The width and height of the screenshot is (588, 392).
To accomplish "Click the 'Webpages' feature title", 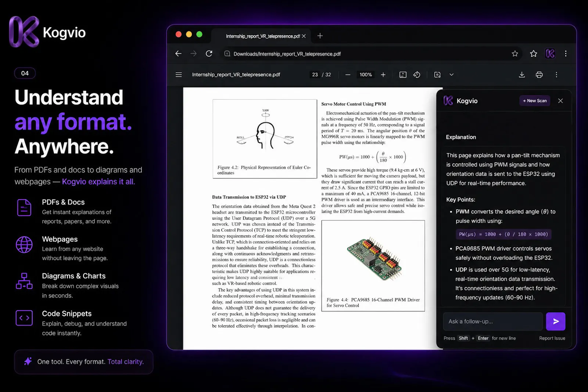I will [x=60, y=239].
